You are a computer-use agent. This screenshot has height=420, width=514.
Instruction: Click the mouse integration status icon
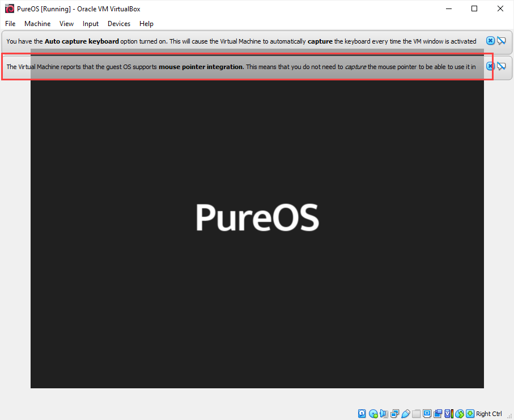pos(460,414)
